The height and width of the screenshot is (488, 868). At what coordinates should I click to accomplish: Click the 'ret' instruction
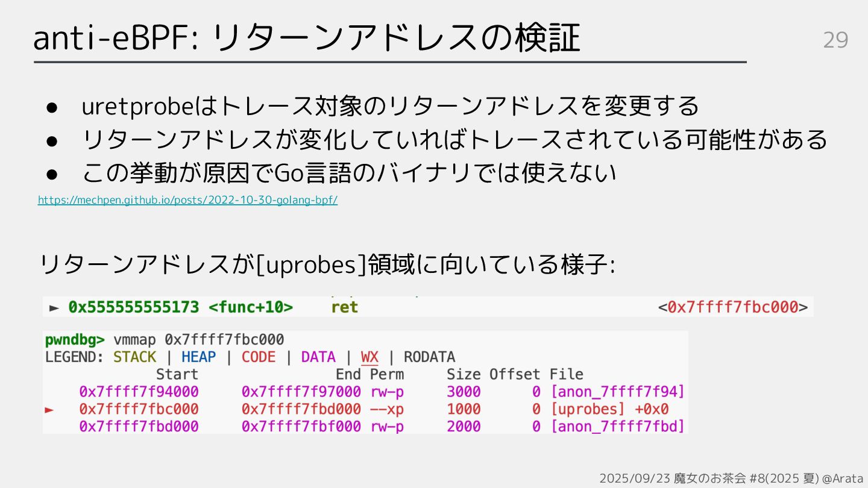click(x=345, y=307)
